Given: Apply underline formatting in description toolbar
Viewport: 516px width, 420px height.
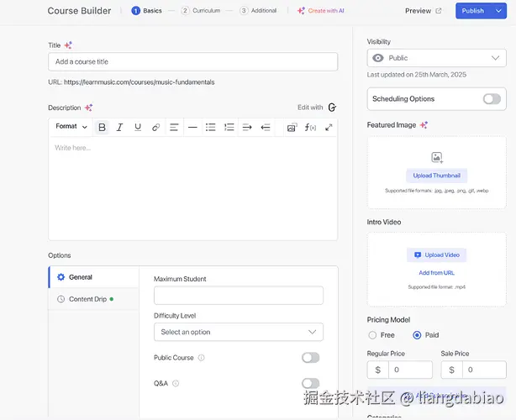Looking at the screenshot, I should (138, 127).
